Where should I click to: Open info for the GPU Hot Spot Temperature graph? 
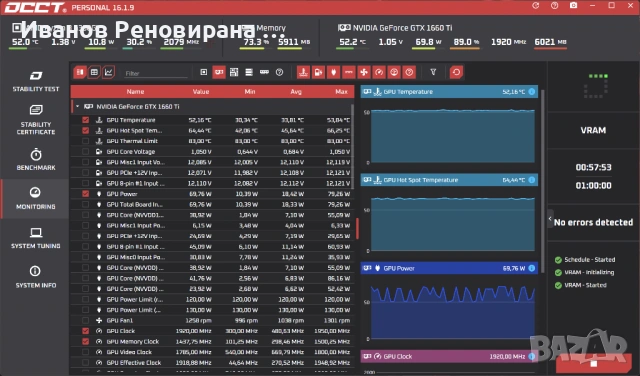coord(531,180)
